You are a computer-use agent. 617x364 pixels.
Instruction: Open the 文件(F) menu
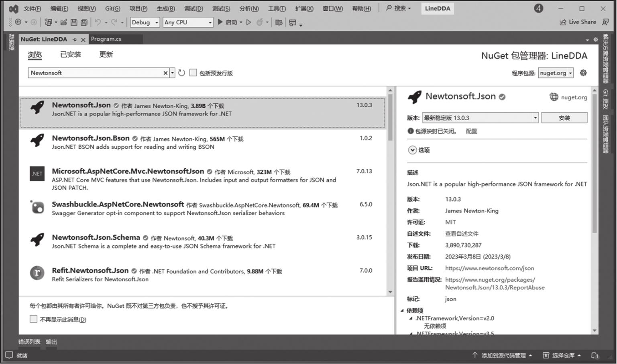pyautogui.click(x=32, y=8)
